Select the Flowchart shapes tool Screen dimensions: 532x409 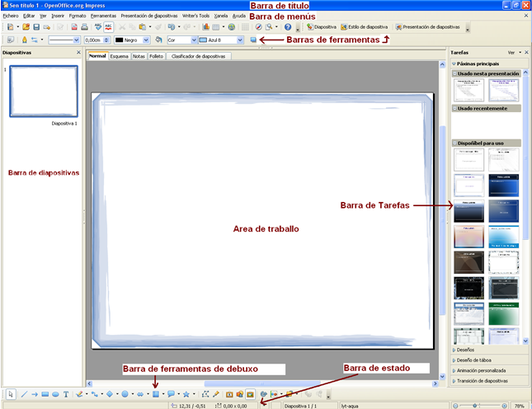click(156, 394)
